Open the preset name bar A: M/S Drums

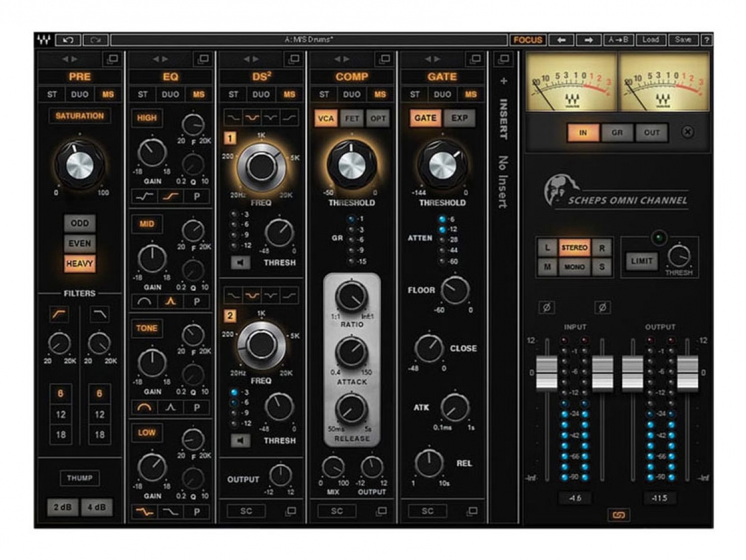pos(309,40)
